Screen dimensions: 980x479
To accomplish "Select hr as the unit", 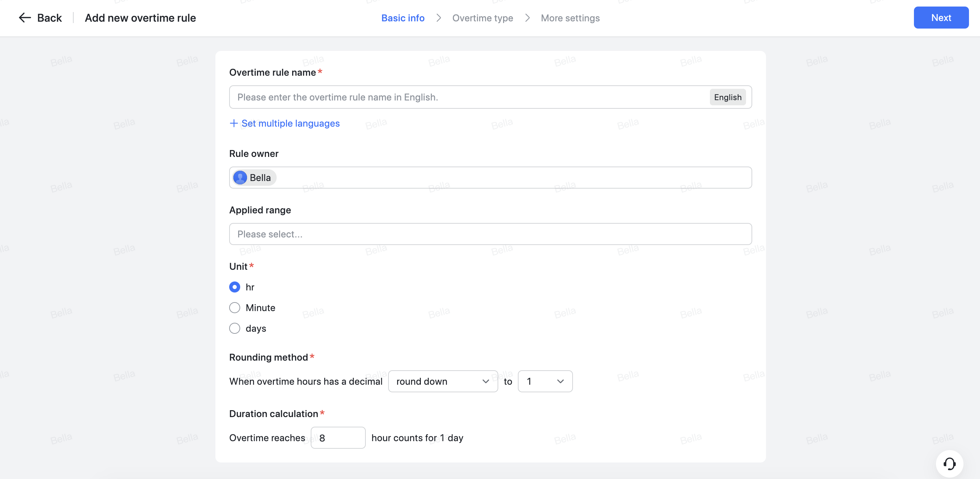I will [x=234, y=287].
